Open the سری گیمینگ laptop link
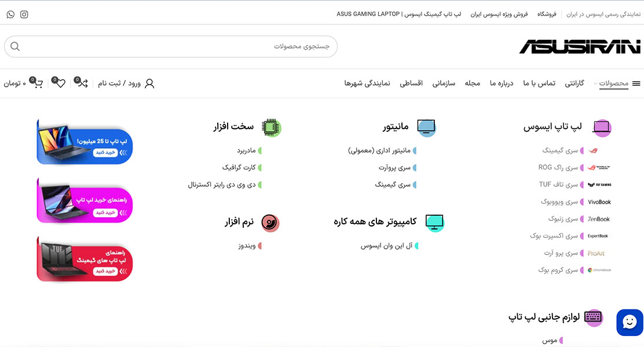644x347 pixels. pyautogui.click(x=560, y=150)
